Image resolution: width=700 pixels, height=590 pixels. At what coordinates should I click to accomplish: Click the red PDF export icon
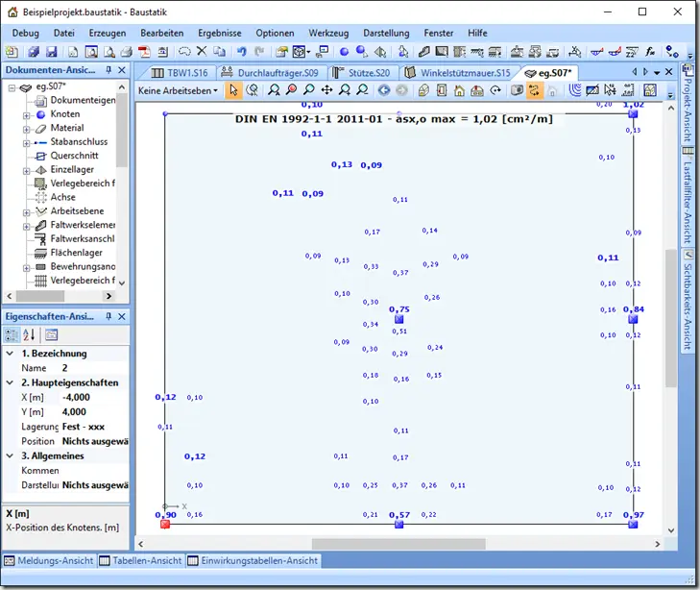tap(144, 52)
